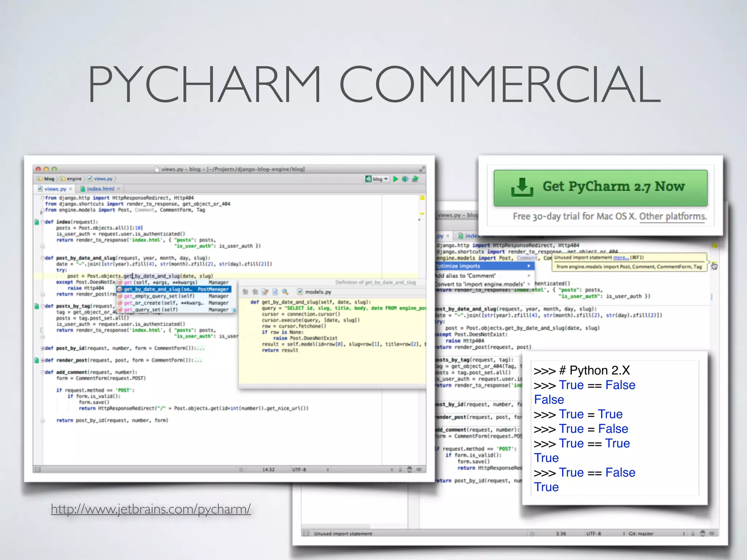
Task: Click the yellow indicator square in back window
Action: point(715,246)
